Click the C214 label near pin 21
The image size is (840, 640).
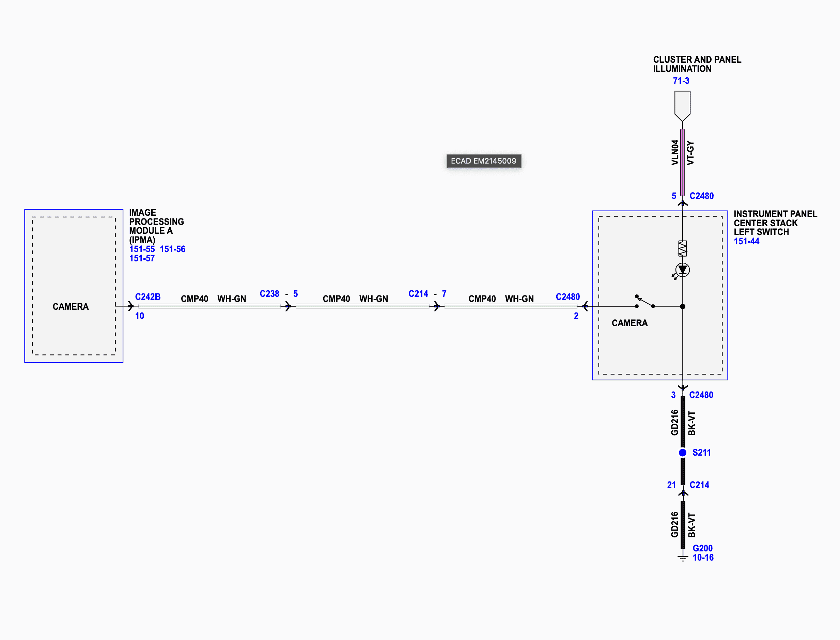pyautogui.click(x=699, y=485)
